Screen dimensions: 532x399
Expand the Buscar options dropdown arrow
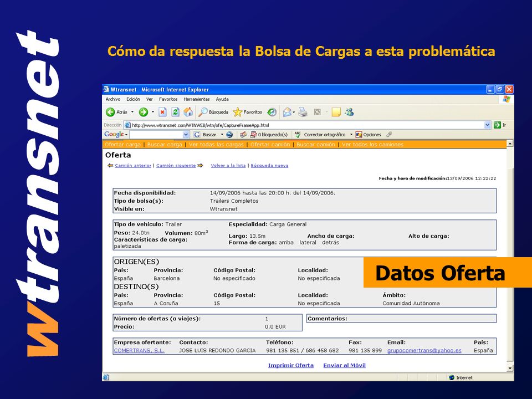tap(222, 135)
